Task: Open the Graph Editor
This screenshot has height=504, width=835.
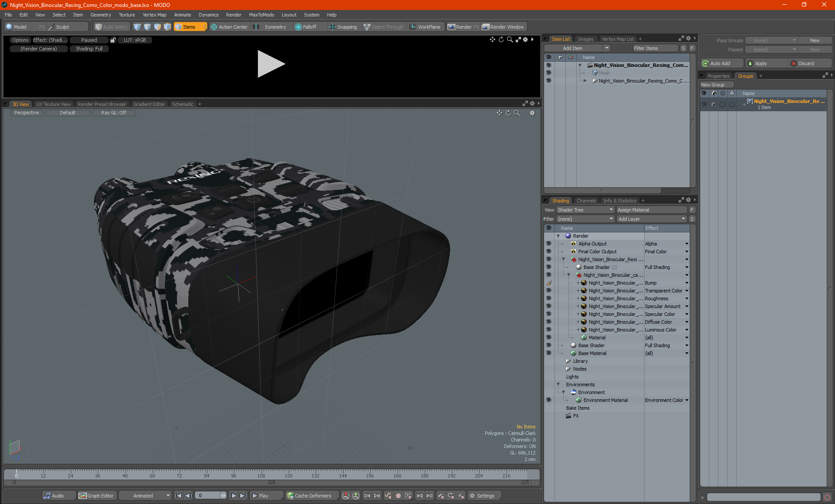Action: point(96,496)
